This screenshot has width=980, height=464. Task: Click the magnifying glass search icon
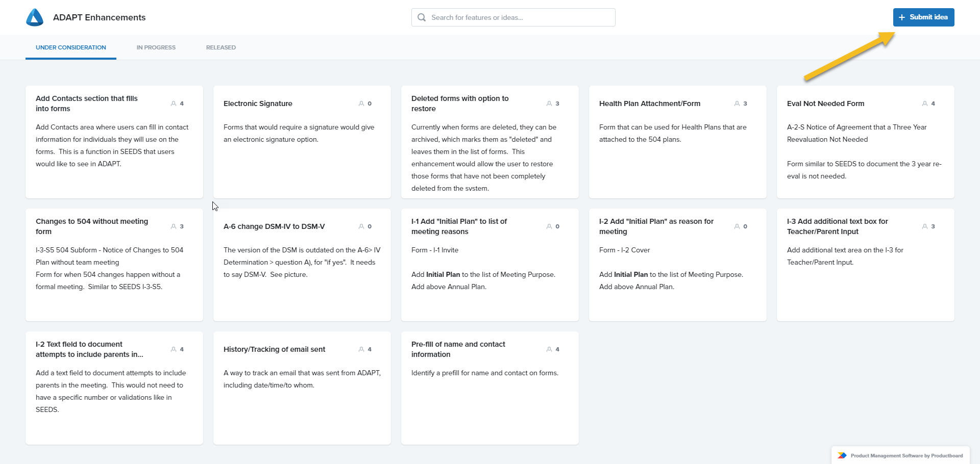tap(422, 17)
